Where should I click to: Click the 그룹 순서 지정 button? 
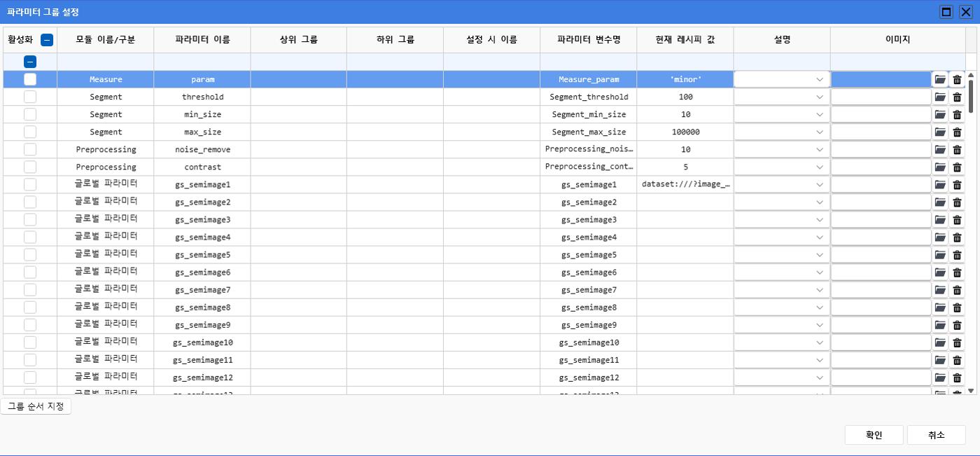[36, 406]
